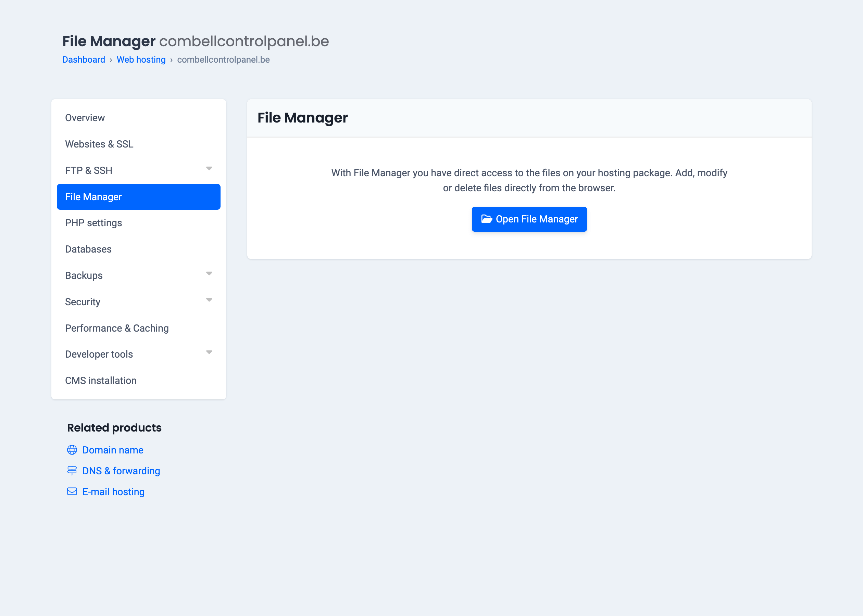The height and width of the screenshot is (616, 863).
Task: Expand the Security section
Action: pos(209,300)
